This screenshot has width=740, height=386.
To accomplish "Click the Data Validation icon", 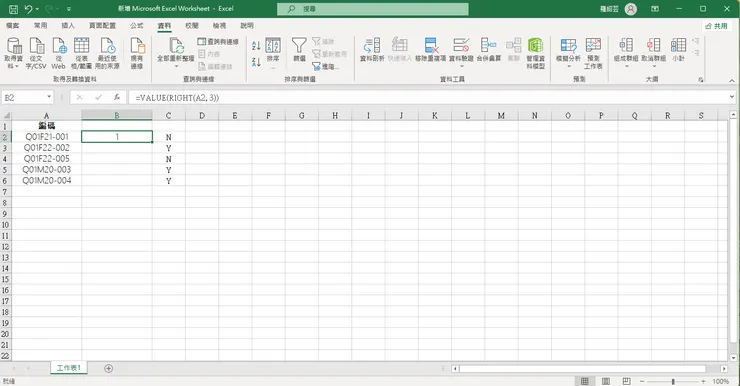I will [461, 46].
